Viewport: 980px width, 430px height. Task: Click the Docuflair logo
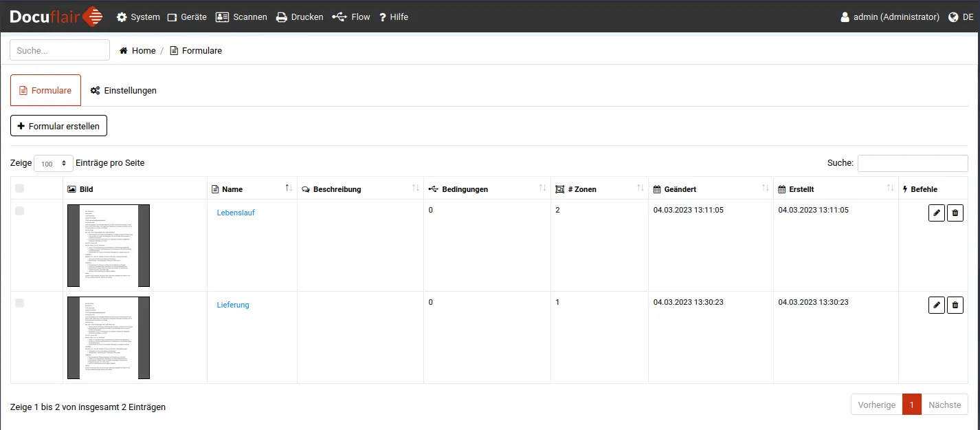coord(56,17)
